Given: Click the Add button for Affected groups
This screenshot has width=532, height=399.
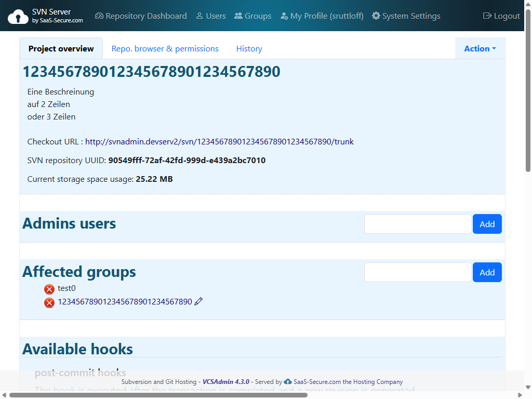Looking at the screenshot, I should click(x=487, y=272).
